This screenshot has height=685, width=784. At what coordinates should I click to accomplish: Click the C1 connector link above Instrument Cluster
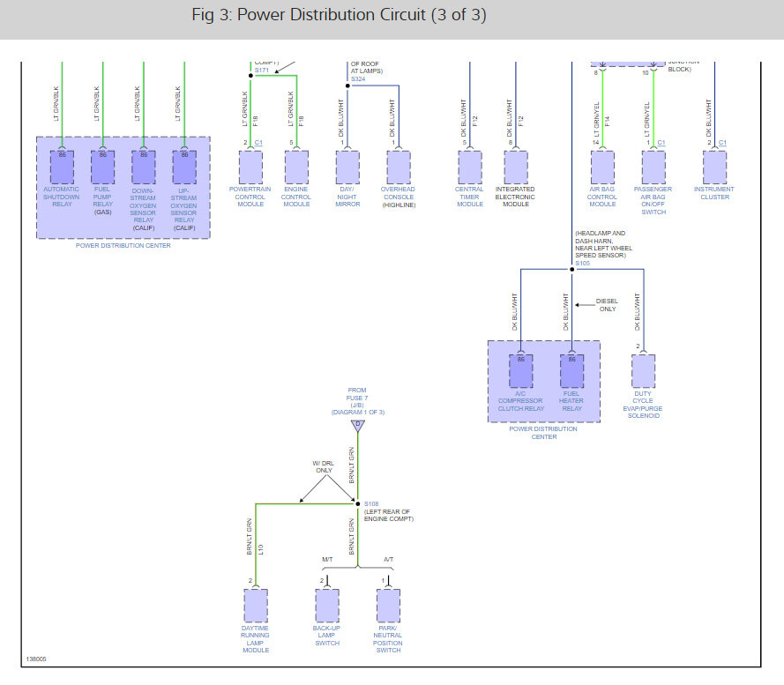click(722, 143)
